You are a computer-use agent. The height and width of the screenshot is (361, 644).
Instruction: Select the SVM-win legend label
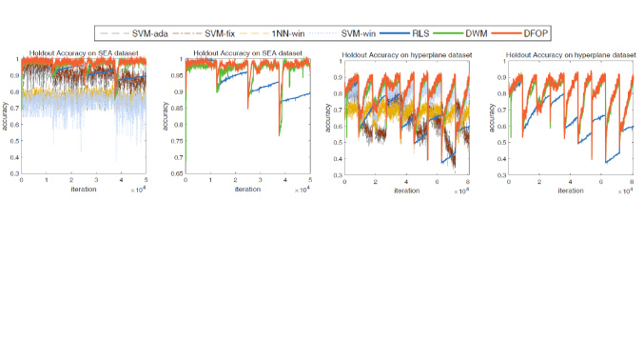point(358,33)
